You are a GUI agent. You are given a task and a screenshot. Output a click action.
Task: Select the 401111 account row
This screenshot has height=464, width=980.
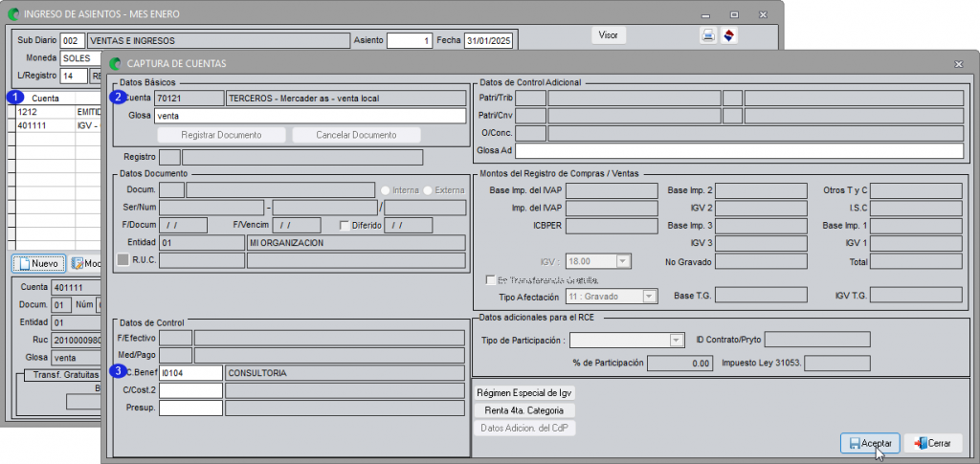57,125
